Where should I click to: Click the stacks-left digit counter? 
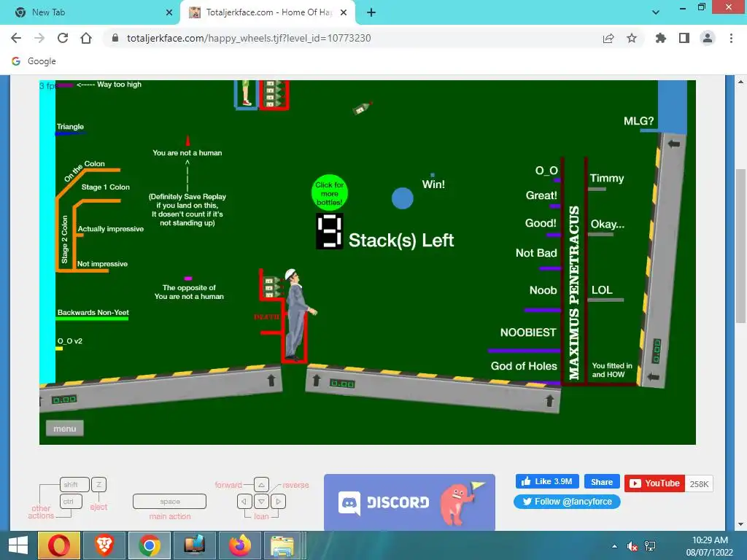click(x=329, y=231)
